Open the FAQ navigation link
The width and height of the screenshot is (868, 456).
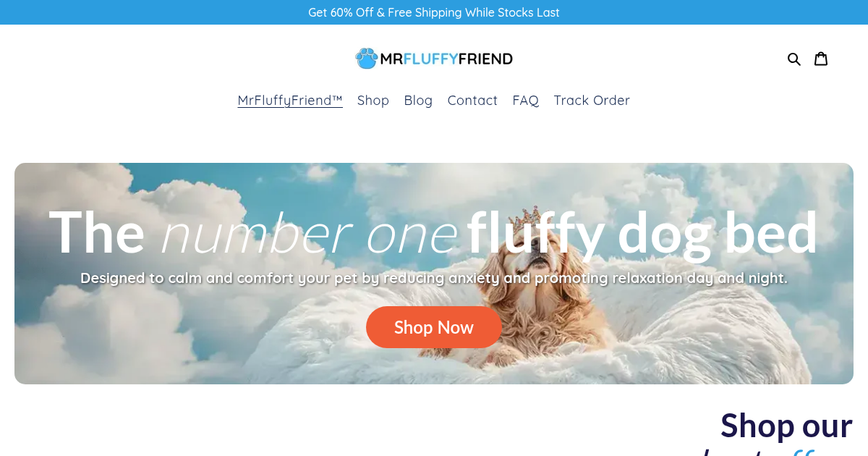click(x=526, y=101)
